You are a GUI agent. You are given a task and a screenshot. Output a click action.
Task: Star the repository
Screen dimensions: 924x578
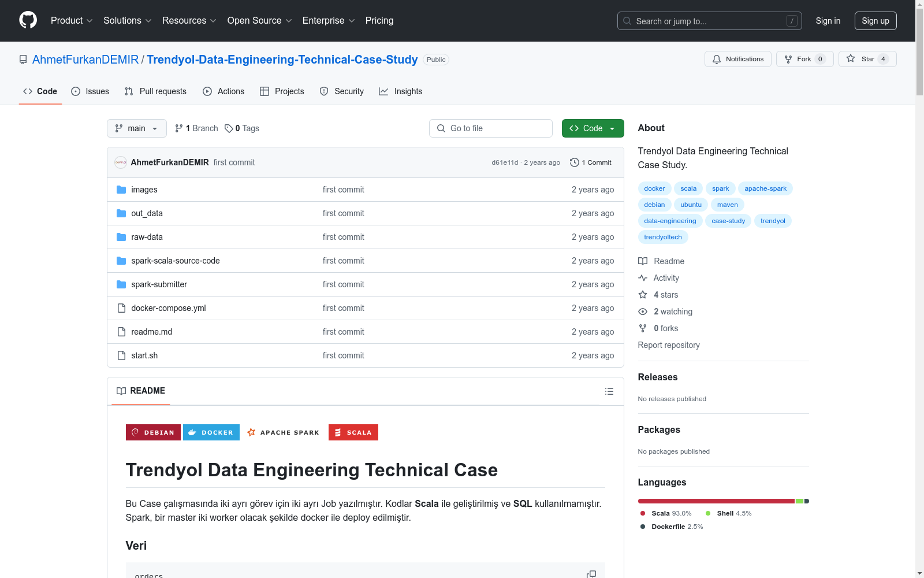[867, 59]
